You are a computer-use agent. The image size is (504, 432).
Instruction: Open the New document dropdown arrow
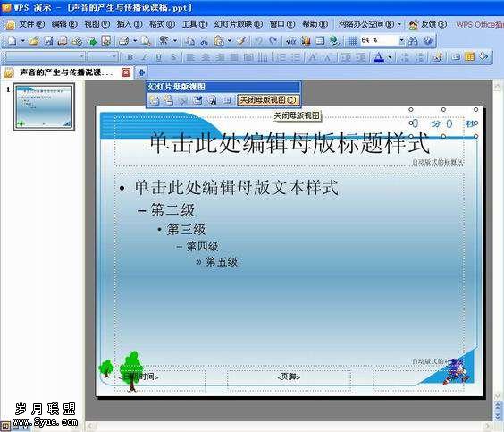(23, 41)
